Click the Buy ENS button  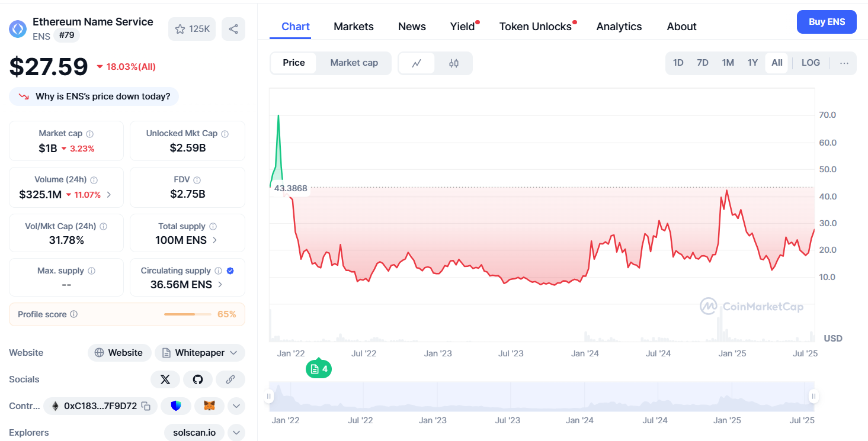827,22
